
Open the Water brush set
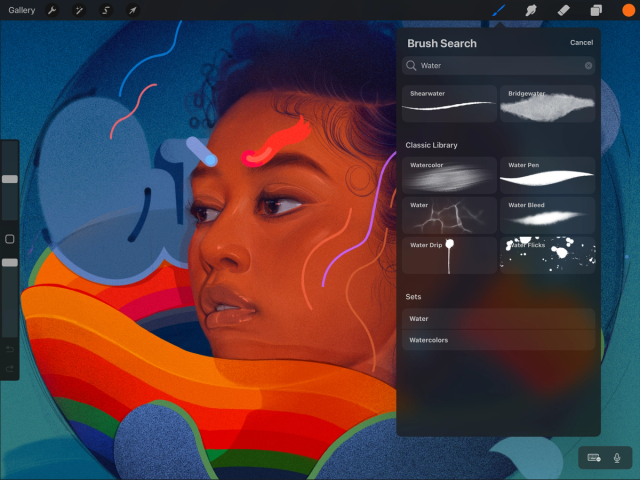pyautogui.click(x=498, y=319)
